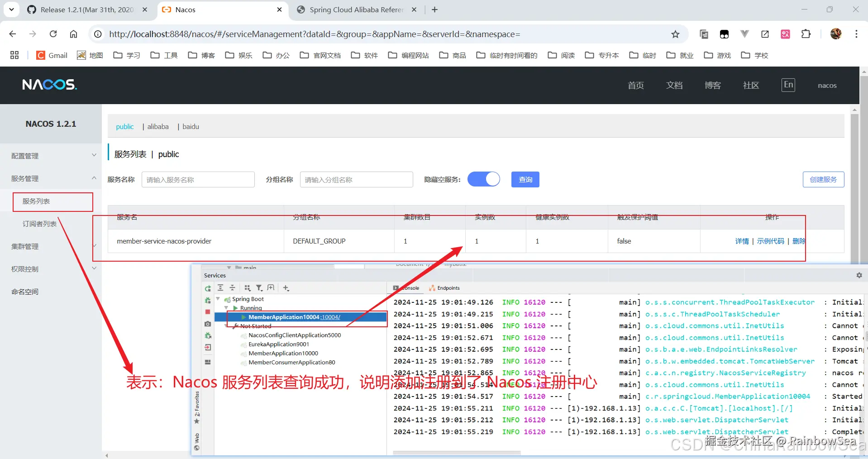Select MemberConsumerApplication80 in Services tree

(x=292, y=362)
